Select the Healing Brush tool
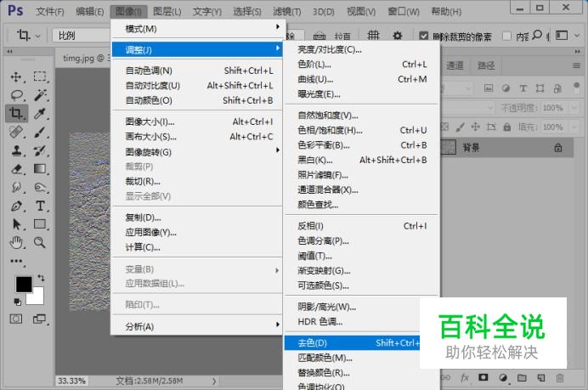The image size is (588, 390). point(16,132)
